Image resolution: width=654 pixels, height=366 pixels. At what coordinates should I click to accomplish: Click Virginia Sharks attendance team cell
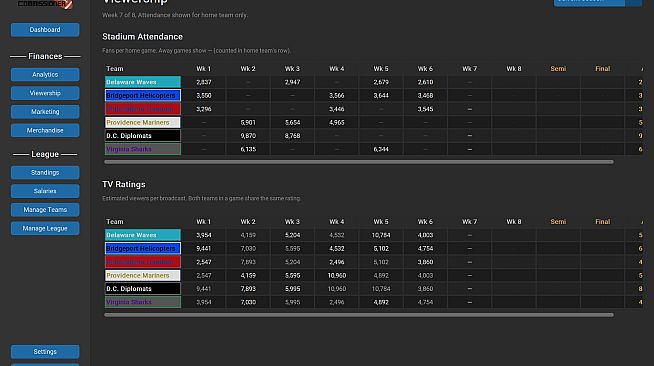click(143, 149)
